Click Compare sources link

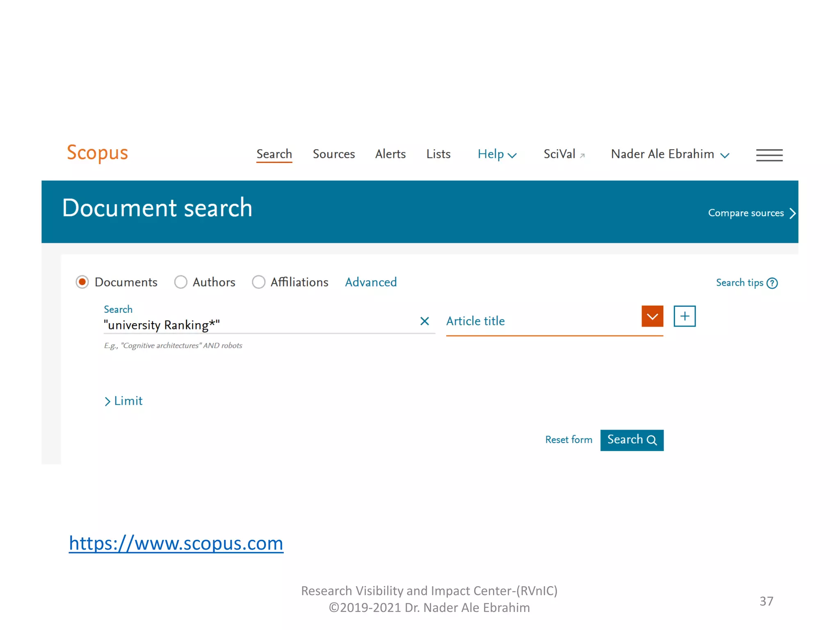(752, 213)
